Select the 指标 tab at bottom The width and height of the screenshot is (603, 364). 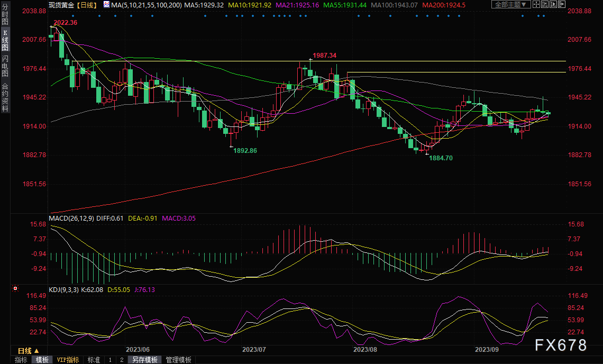pos(21,360)
